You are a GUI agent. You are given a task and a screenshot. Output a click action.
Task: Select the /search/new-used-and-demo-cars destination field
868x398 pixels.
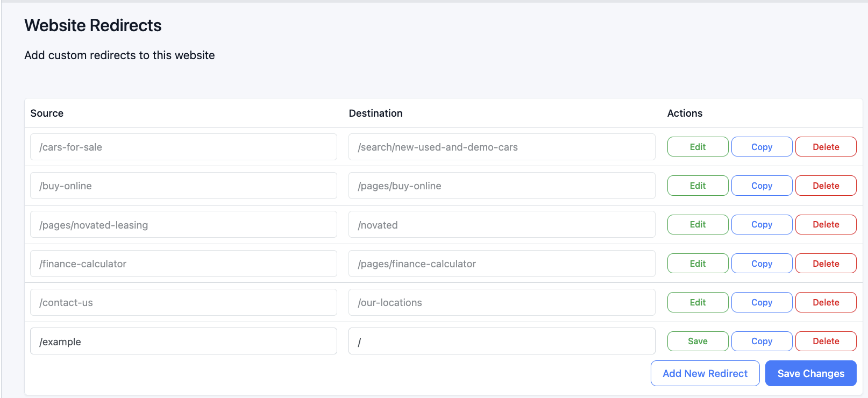click(501, 147)
